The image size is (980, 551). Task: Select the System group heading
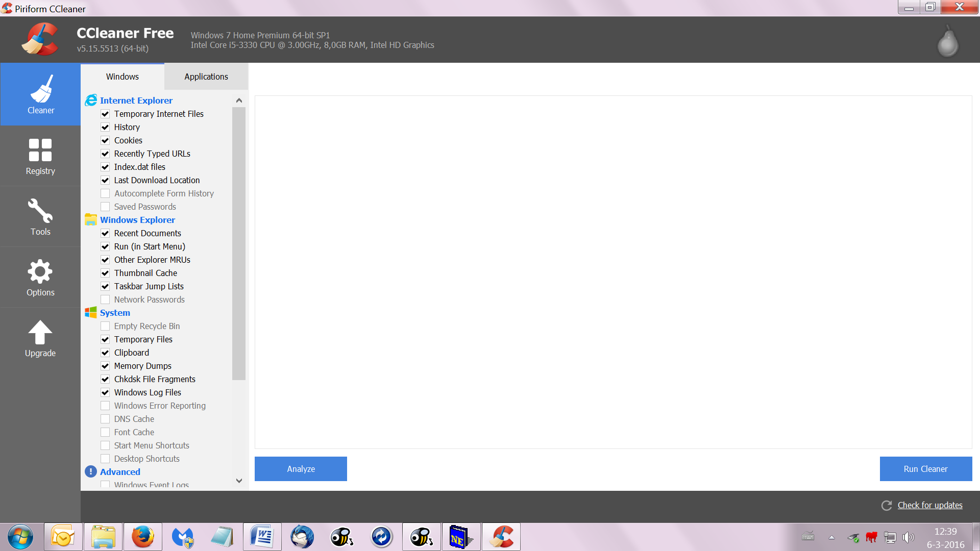pos(115,313)
